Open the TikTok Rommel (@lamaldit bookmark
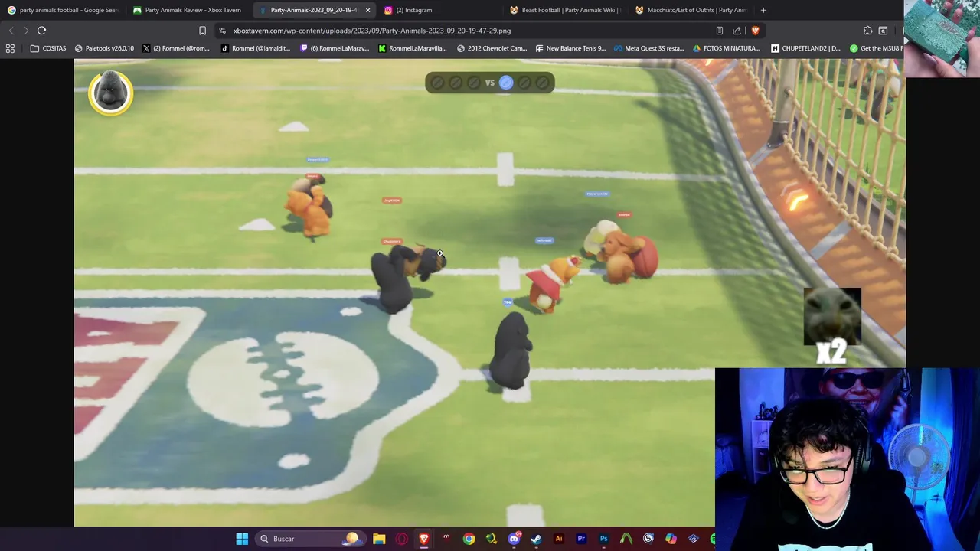This screenshot has height=551, width=980. (256, 48)
